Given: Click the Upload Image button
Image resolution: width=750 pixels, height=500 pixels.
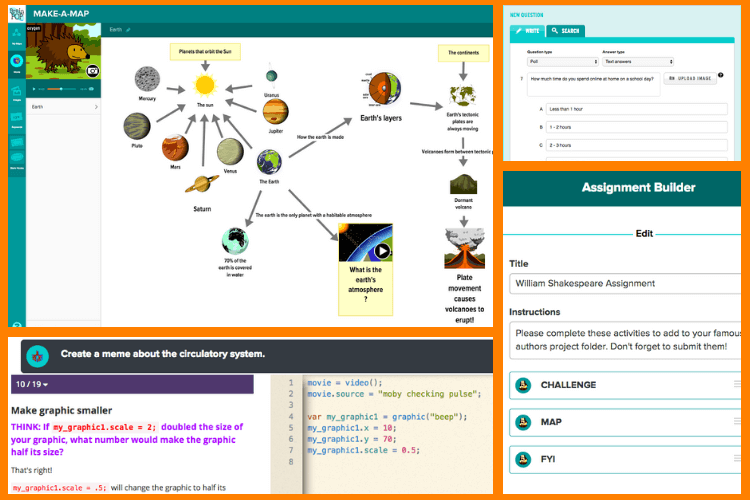Looking at the screenshot, I should click(690, 78).
